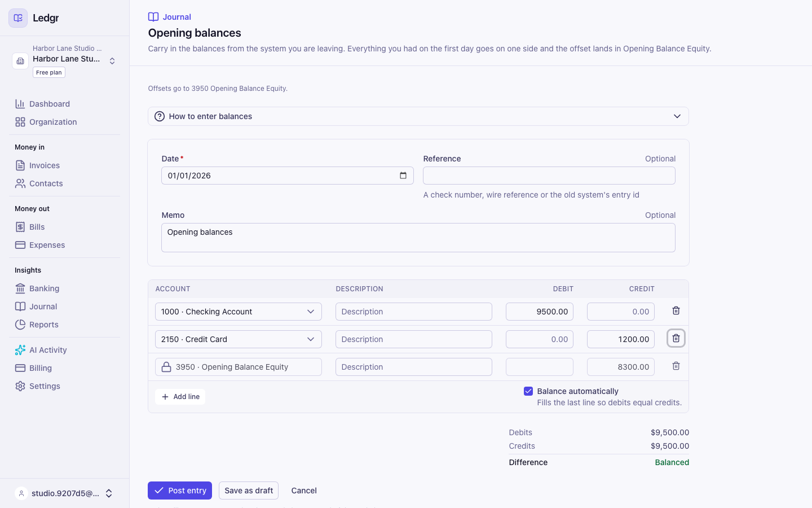Screen dimensions: 812x508
Task: Open the Contacts page
Action: click(64, 183)
